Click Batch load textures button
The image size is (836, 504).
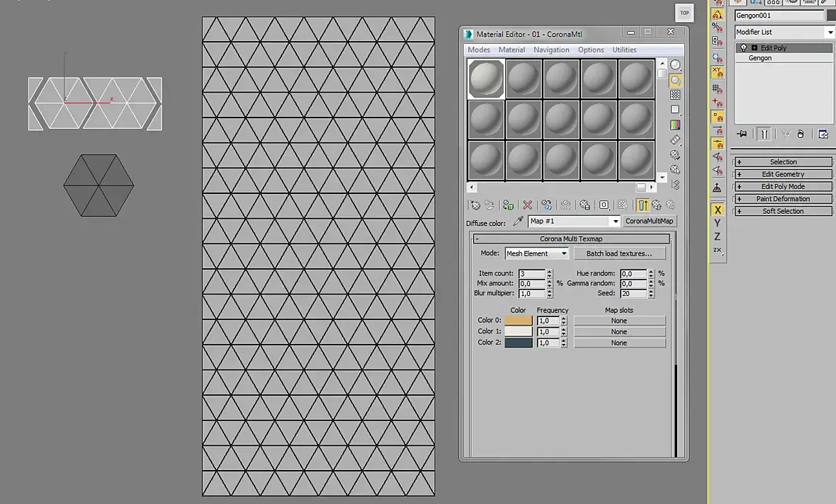point(619,253)
